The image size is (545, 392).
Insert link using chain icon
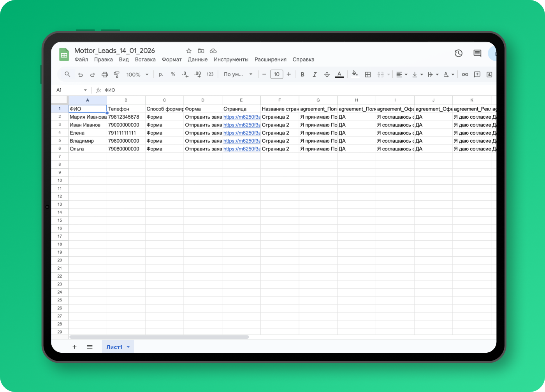point(465,75)
